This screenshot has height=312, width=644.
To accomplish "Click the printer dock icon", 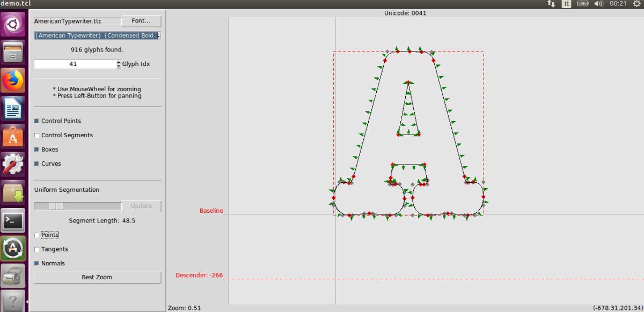I will 13,276.
